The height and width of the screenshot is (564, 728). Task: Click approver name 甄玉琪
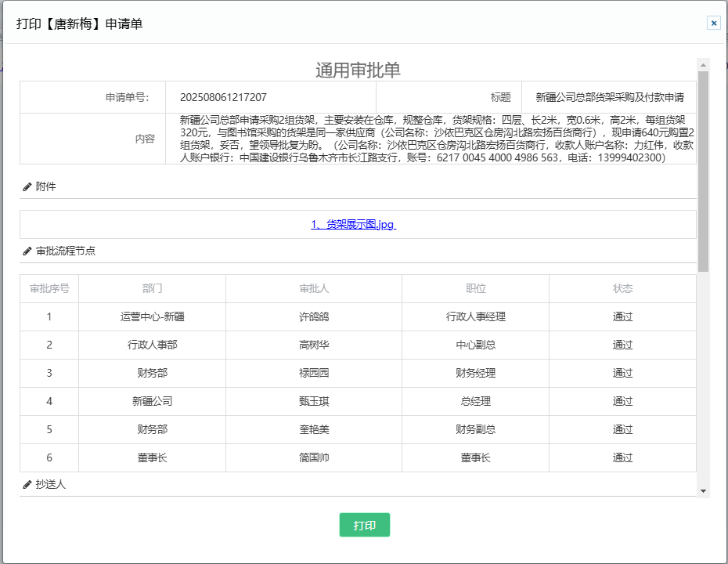[x=314, y=401]
